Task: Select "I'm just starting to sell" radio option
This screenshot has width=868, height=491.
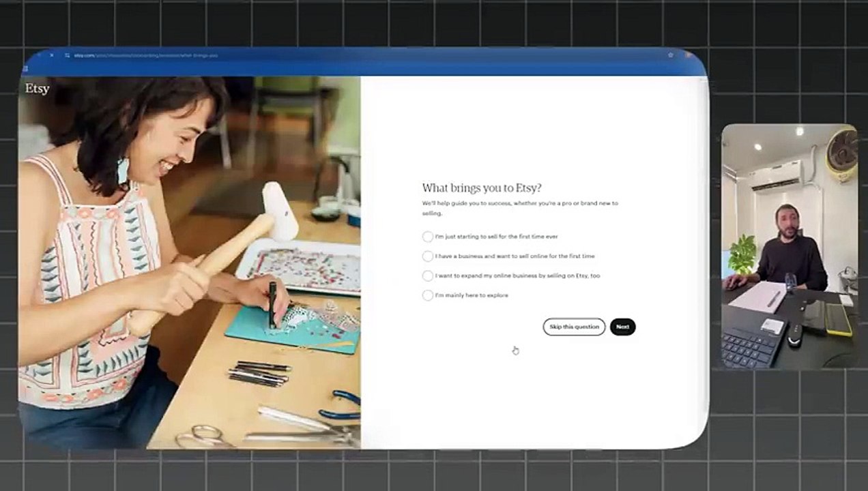Action: [427, 237]
